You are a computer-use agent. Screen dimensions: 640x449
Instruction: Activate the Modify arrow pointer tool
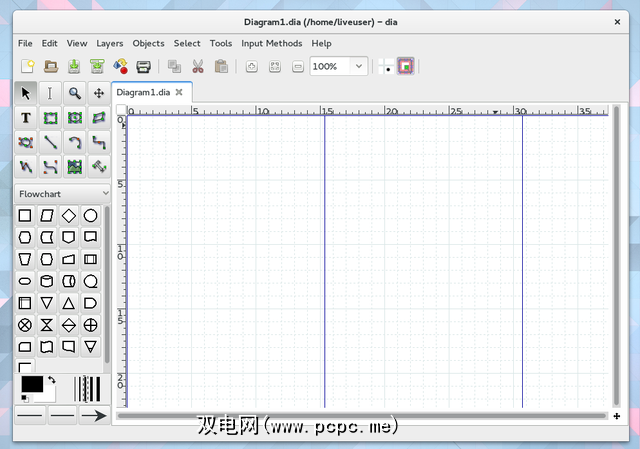pos(26,93)
